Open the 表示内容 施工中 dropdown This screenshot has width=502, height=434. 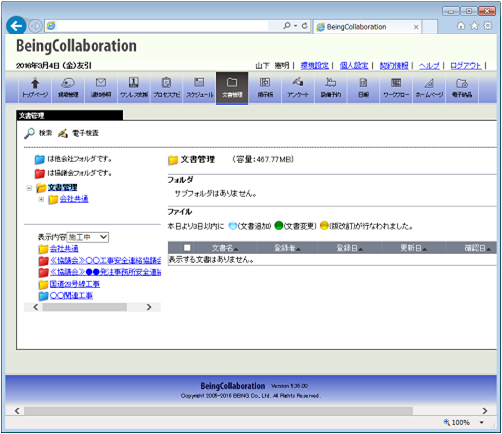click(88, 237)
